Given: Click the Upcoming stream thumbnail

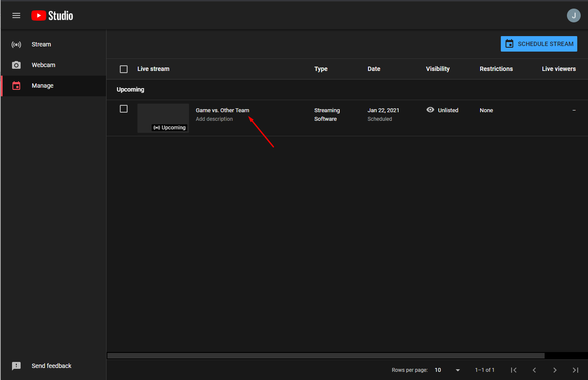Looking at the screenshot, I should coord(163,118).
